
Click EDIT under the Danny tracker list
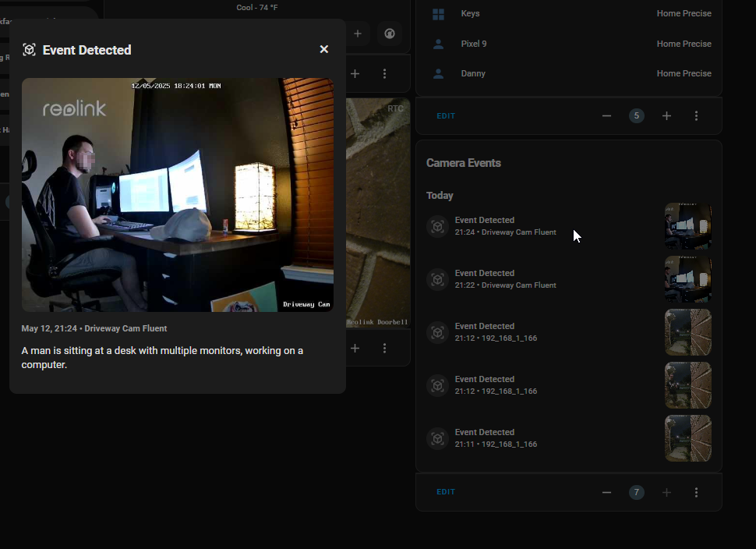click(x=446, y=115)
